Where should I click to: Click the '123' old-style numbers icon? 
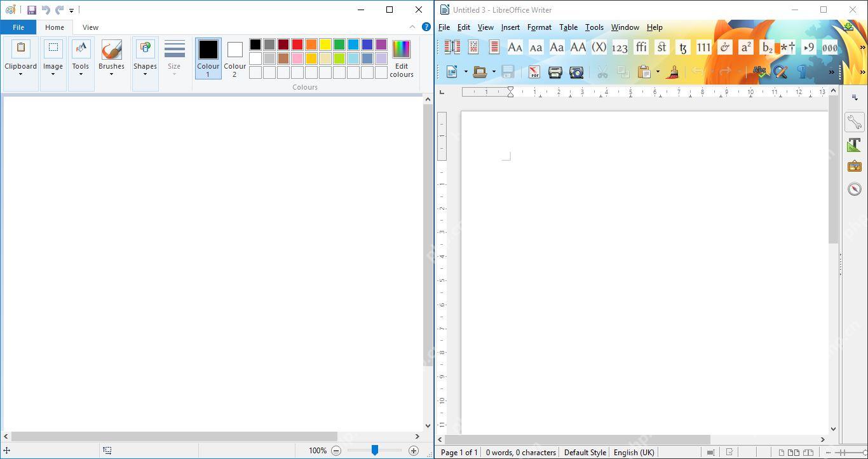(x=620, y=47)
